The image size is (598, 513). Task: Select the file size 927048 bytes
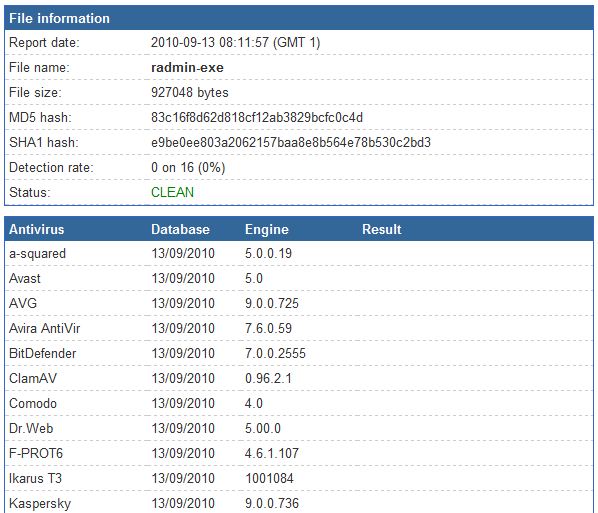point(190,92)
